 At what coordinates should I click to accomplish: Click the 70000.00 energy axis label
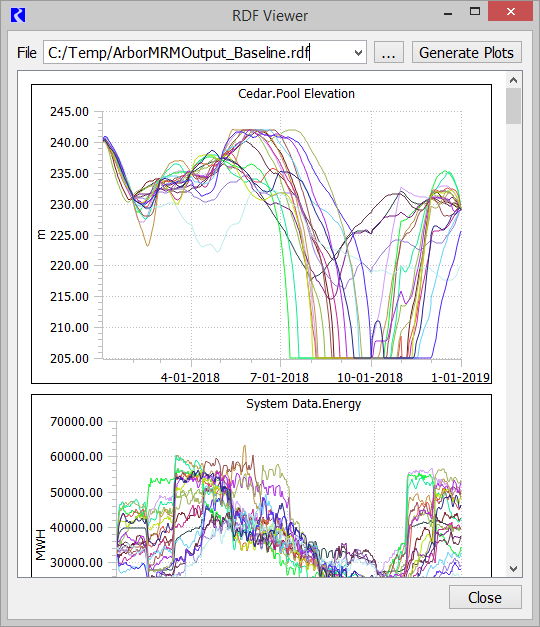(x=76, y=421)
